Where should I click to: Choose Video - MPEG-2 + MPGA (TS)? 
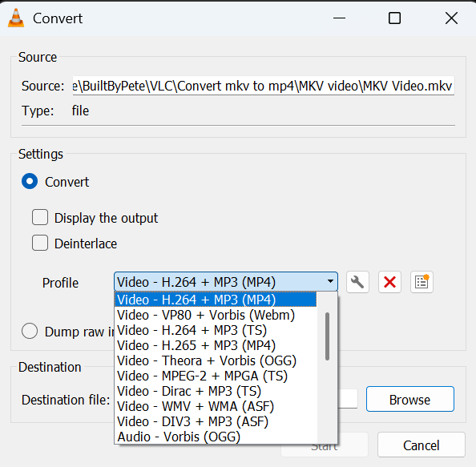tap(216, 376)
